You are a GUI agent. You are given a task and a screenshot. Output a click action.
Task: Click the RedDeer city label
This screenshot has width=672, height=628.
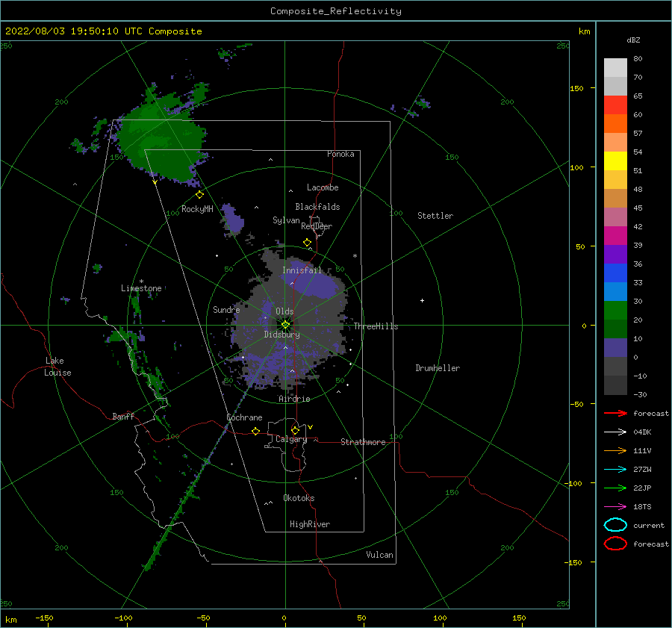coord(317,226)
